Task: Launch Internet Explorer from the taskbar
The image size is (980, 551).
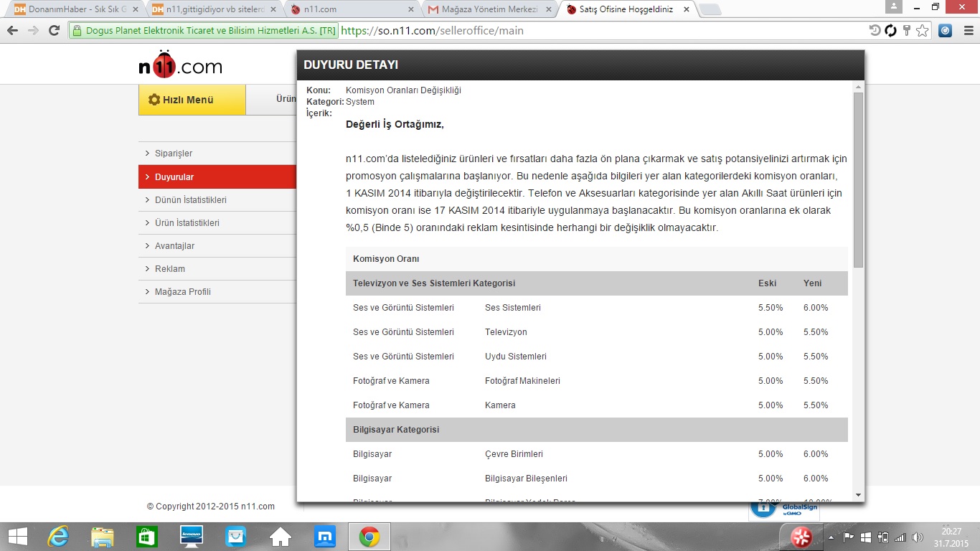Action: 57,536
